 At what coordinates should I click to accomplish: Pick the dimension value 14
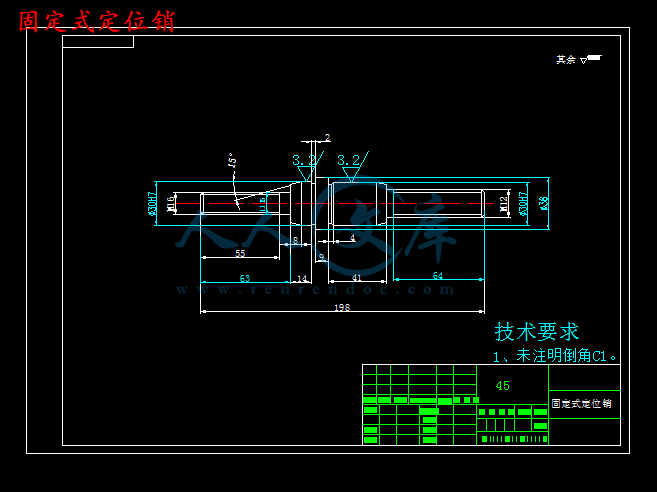[302, 278]
